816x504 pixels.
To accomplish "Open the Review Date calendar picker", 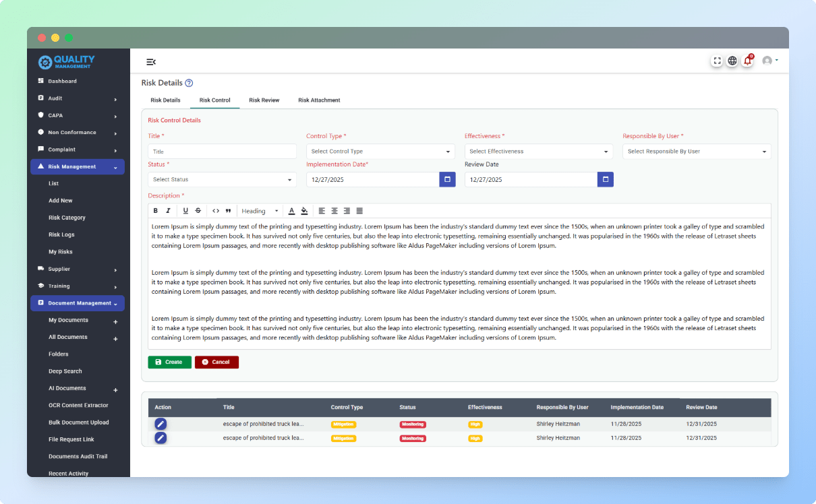I will [605, 179].
